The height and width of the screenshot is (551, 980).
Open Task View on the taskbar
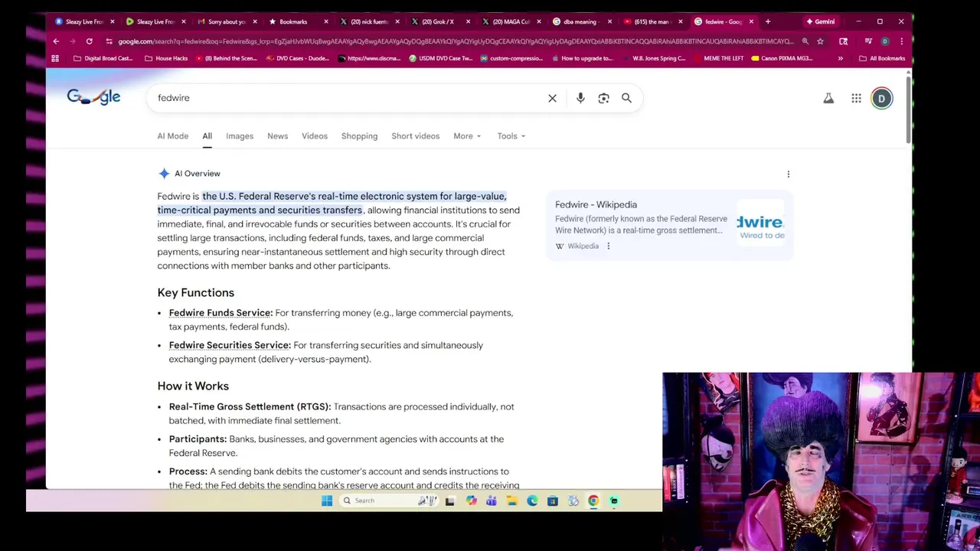point(450,500)
